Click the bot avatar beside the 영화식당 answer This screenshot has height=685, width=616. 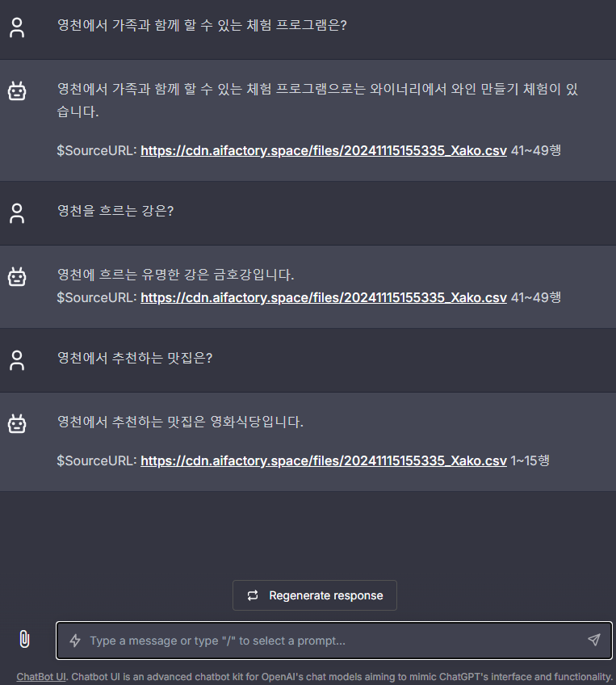(x=17, y=423)
